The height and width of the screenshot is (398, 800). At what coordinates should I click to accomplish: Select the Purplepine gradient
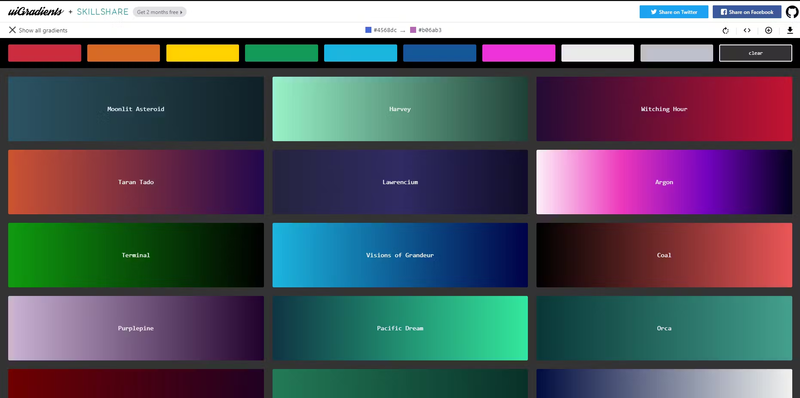(136, 328)
